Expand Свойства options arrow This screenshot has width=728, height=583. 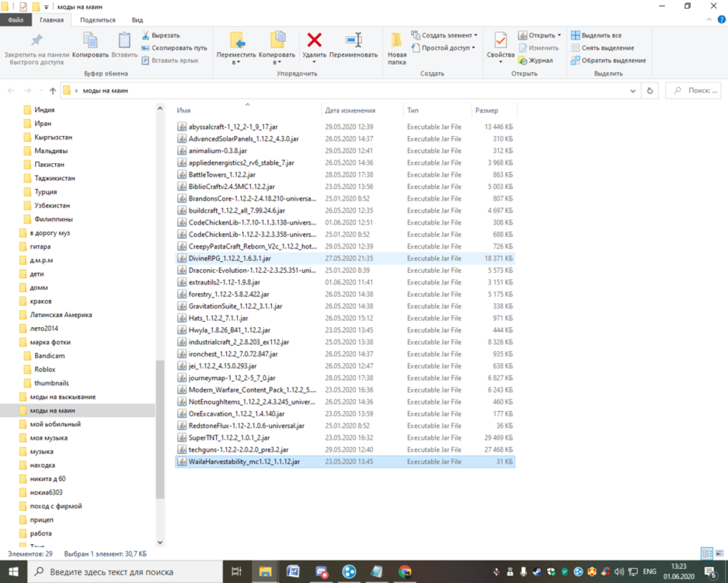(x=500, y=62)
